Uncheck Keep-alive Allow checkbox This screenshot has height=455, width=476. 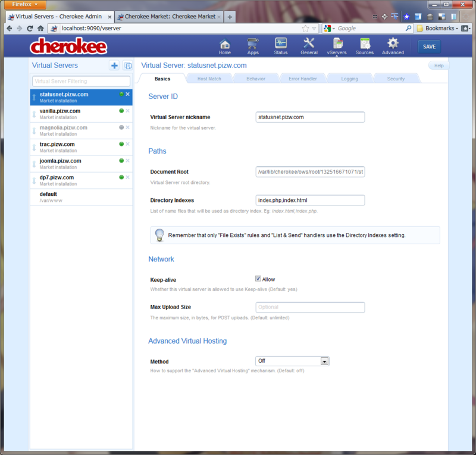(258, 279)
